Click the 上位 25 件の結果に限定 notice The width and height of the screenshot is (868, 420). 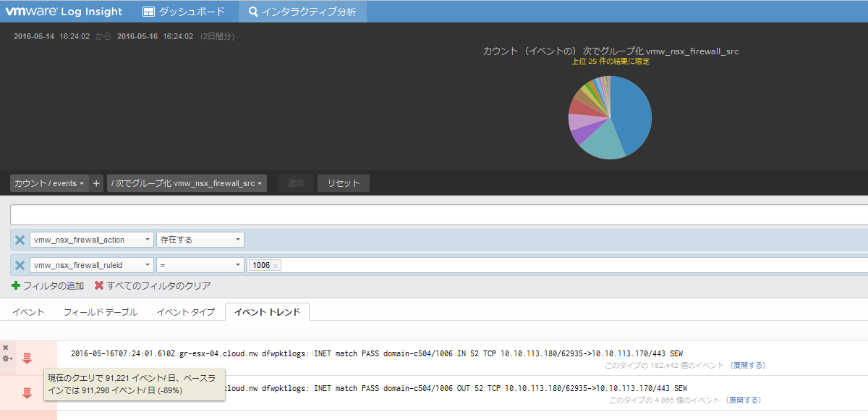point(610,62)
